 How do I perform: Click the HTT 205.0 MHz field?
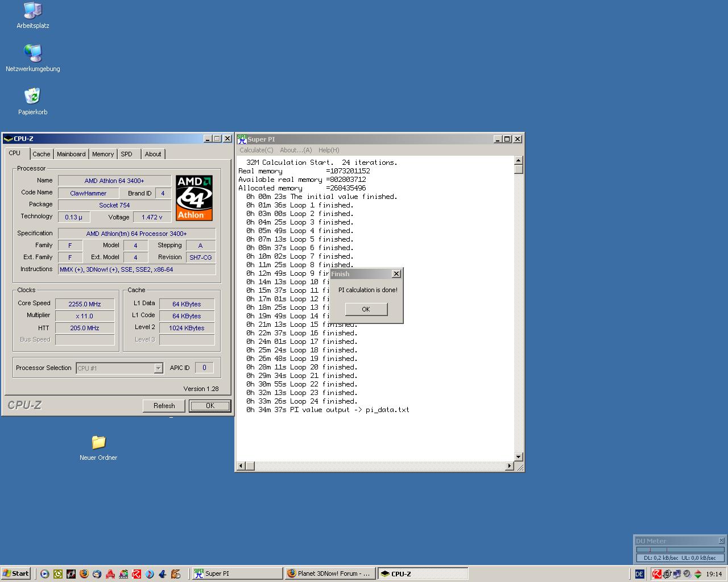click(x=85, y=328)
